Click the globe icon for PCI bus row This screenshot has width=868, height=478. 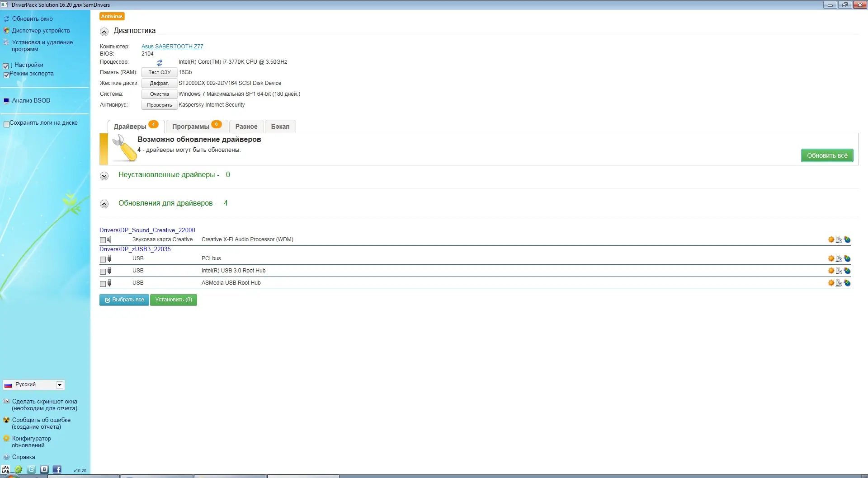847,258
